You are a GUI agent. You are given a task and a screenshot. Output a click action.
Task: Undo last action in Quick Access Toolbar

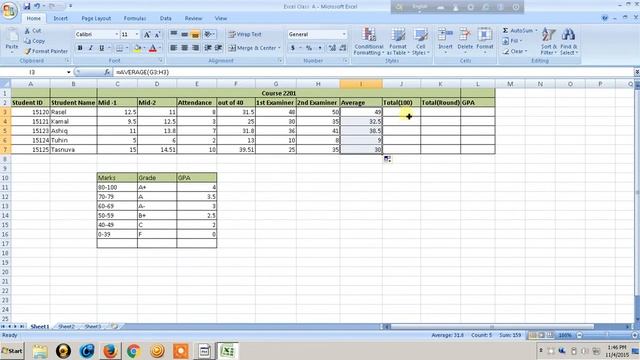tap(37, 6)
